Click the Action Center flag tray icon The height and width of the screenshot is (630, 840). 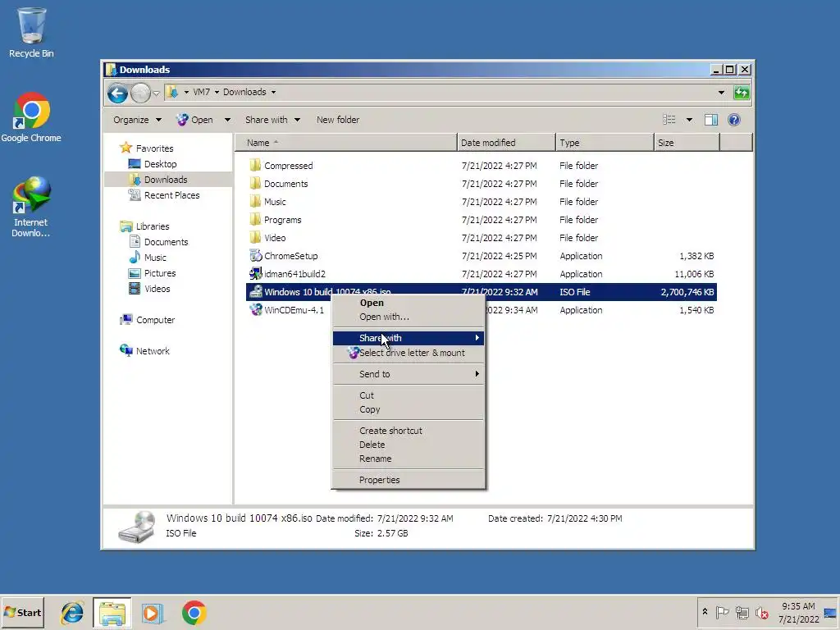pos(722,612)
